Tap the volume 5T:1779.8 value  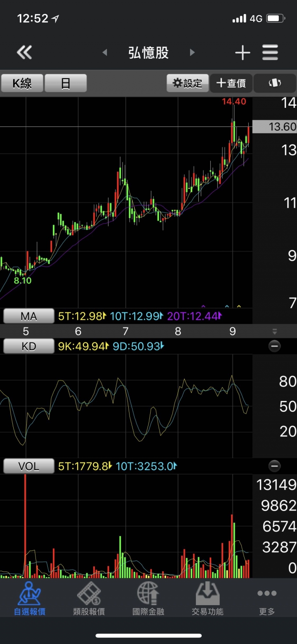pyautogui.click(x=85, y=466)
